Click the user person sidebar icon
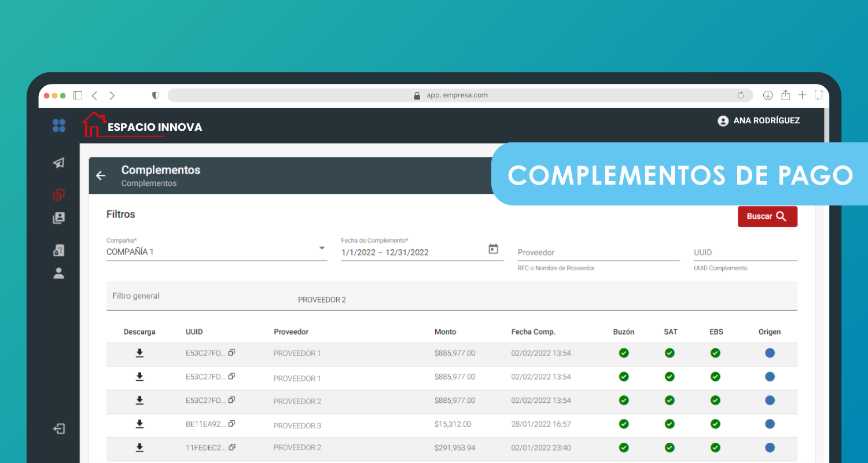Image resolution: width=868 pixels, height=463 pixels. pos(59,274)
